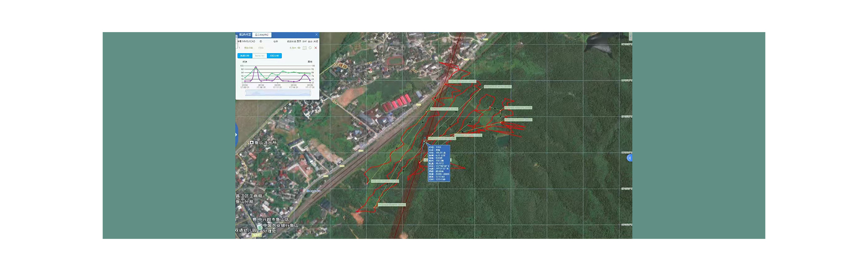Expand the left blue side panel arrow
Viewport: 868px width, 271px height.
(x=236, y=135)
